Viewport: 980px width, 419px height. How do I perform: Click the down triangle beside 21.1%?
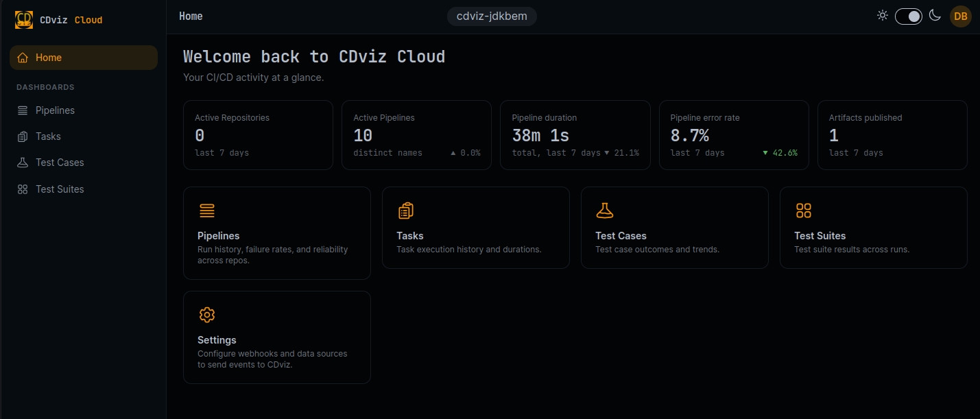607,153
